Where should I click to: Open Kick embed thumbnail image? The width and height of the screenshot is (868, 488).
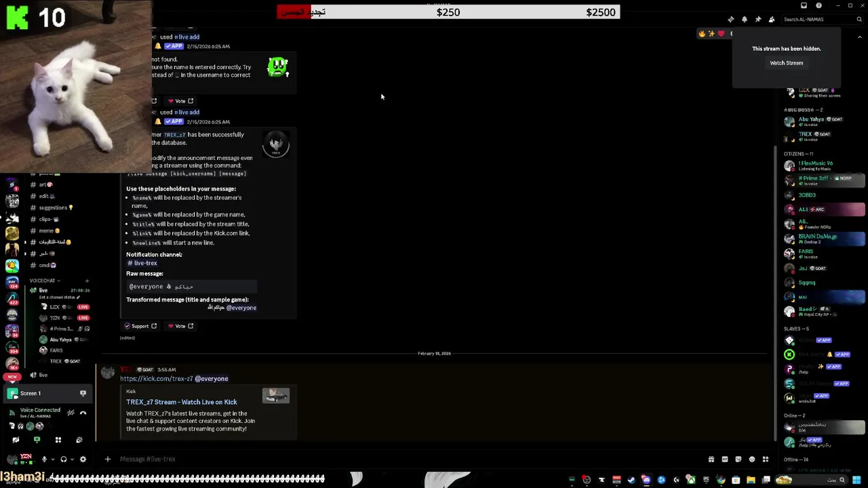[276, 396]
